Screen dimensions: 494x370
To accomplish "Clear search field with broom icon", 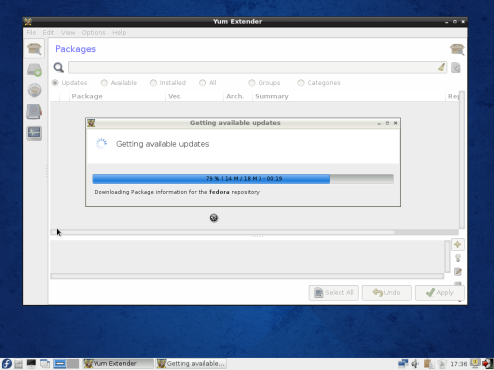I will (441, 67).
